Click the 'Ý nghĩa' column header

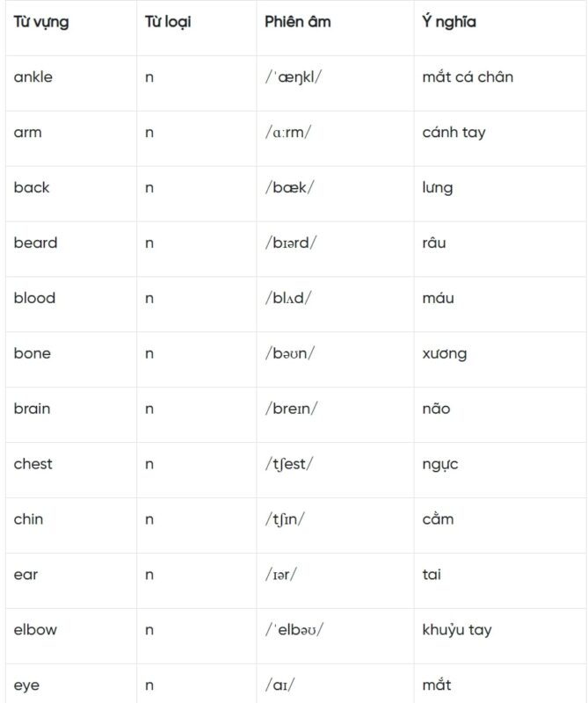click(449, 22)
